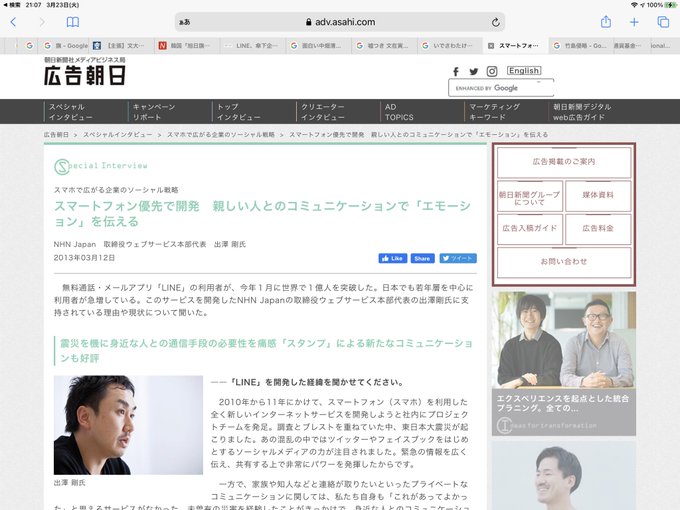
Task: Click the Google enhanced search box
Action: 501,88
